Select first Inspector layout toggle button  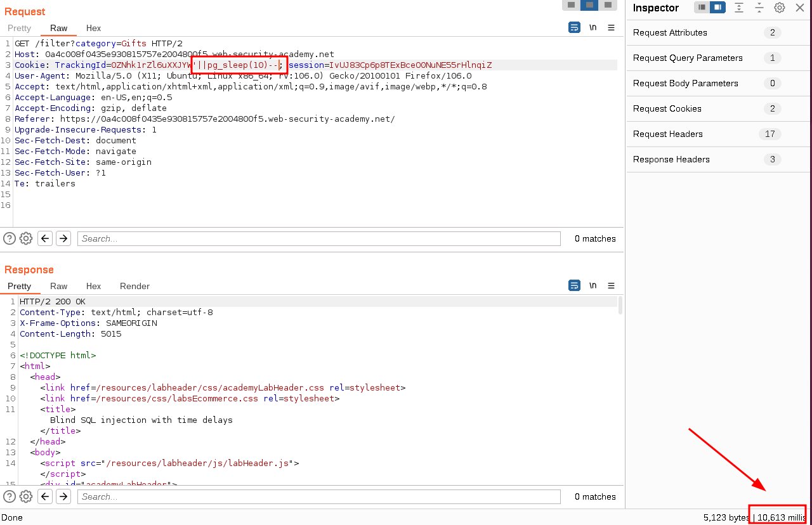point(702,8)
